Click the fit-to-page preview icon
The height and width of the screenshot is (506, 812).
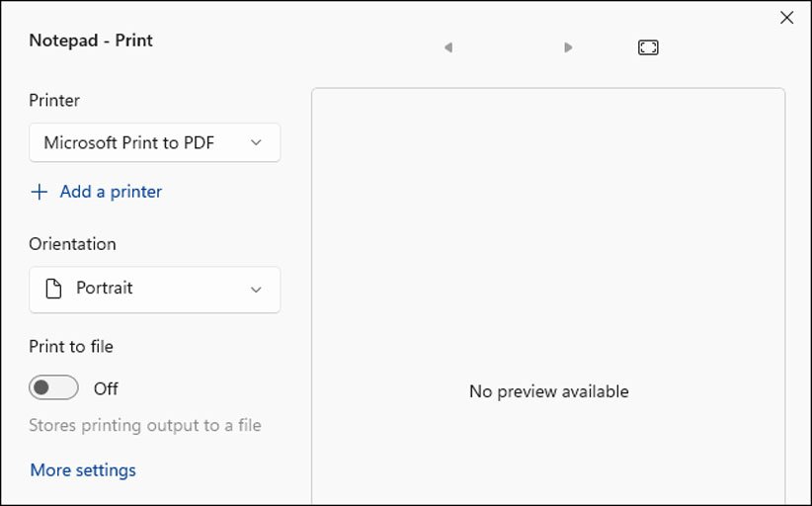(648, 47)
